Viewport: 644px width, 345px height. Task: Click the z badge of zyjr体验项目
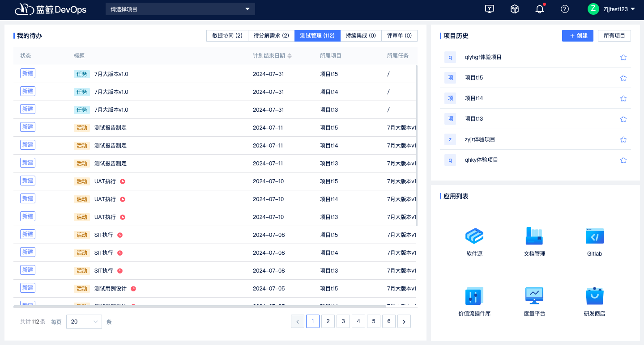450,139
